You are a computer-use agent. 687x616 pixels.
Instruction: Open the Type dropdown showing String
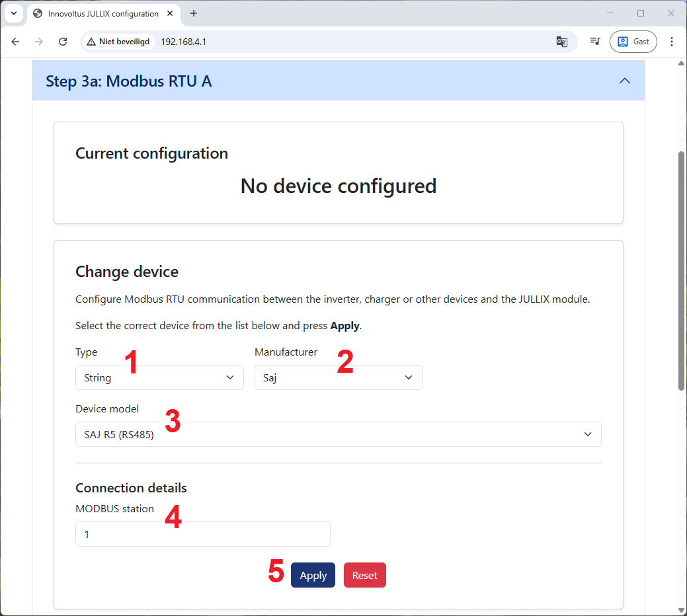point(159,377)
